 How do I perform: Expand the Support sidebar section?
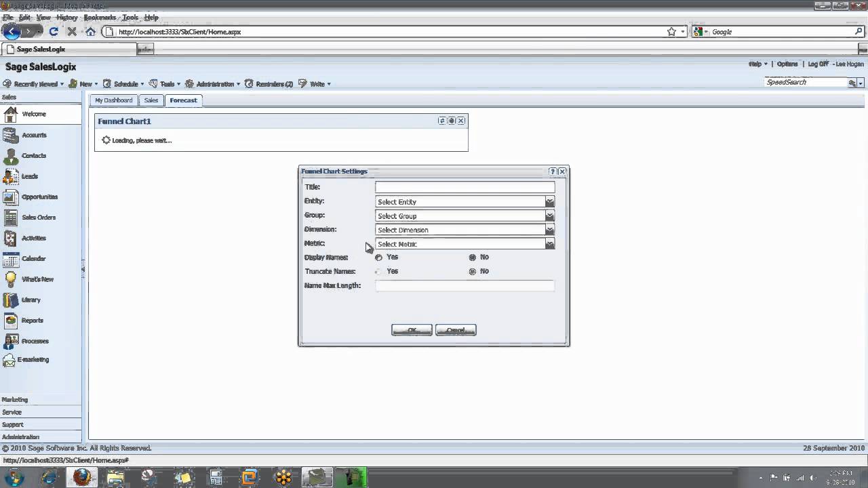pyautogui.click(x=13, y=424)
